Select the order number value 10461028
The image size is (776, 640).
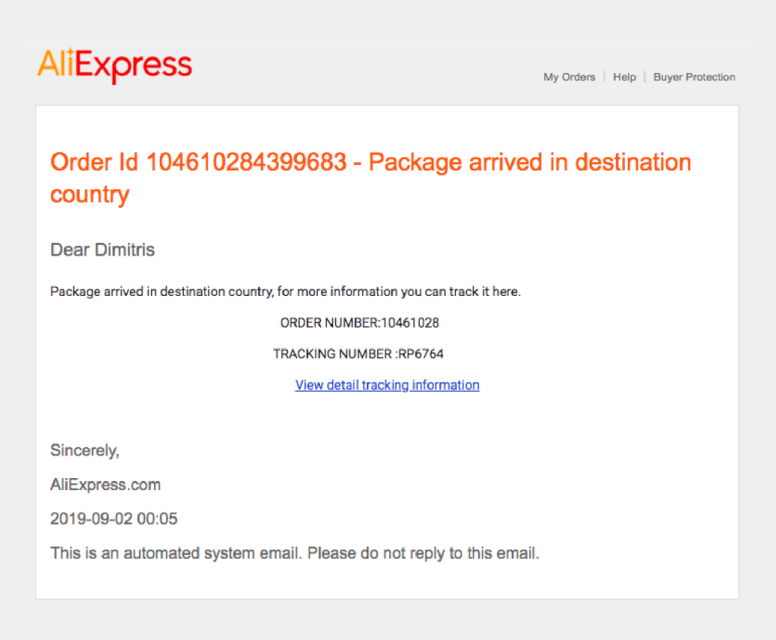[x=410, y=323]
